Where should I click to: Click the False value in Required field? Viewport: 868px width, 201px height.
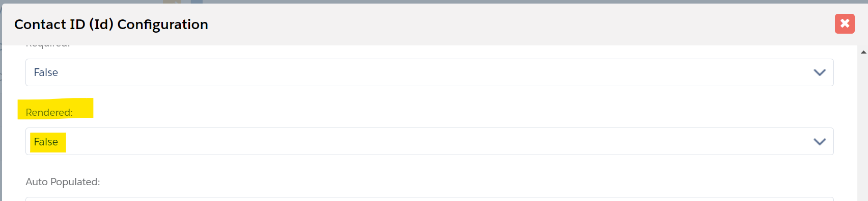point(46,72)
